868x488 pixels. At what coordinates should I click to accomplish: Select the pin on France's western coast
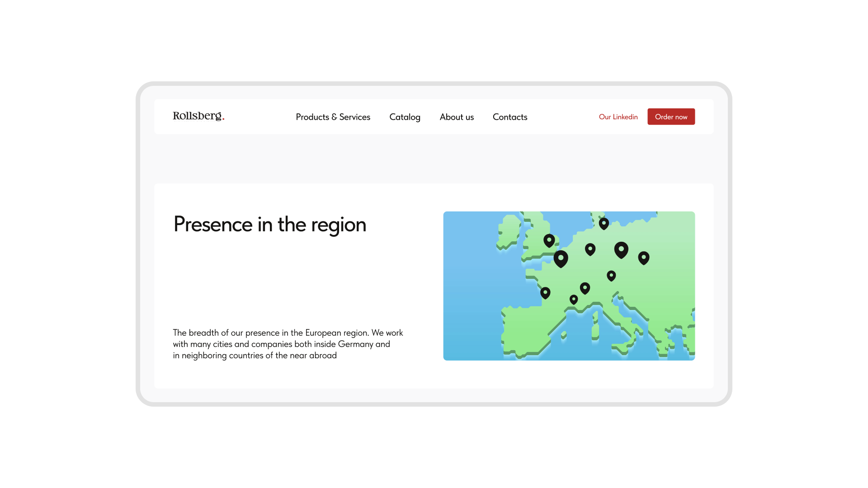click(x=545, y=293)
